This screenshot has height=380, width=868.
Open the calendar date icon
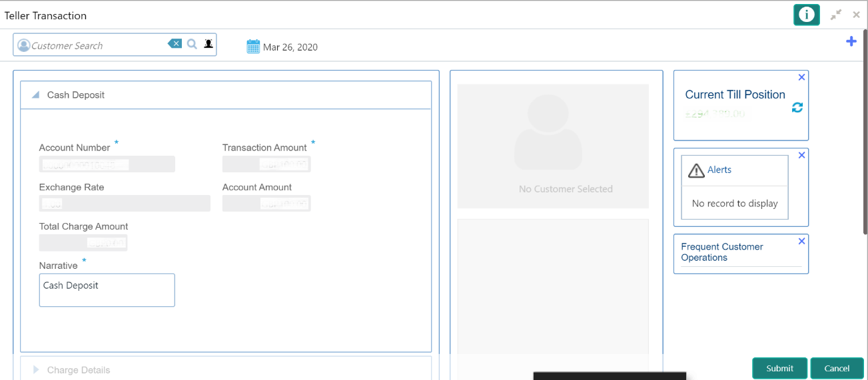[253, 47]
